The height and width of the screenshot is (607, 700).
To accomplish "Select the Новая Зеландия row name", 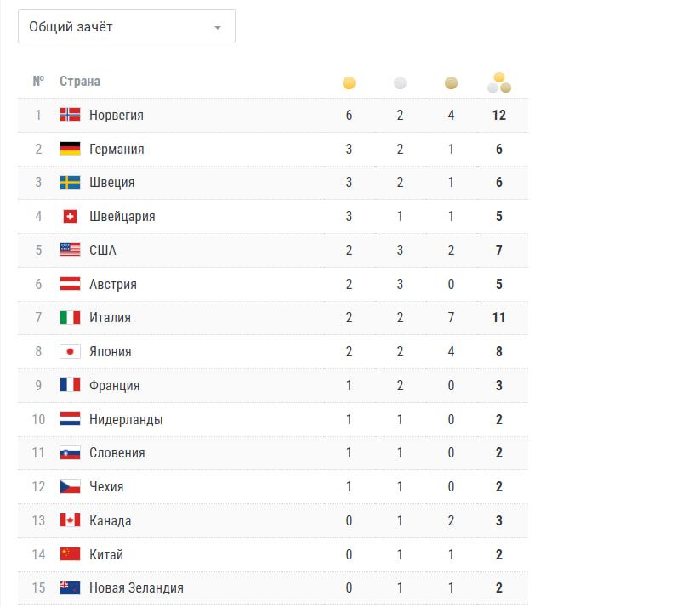I will (x=136, y=588).
